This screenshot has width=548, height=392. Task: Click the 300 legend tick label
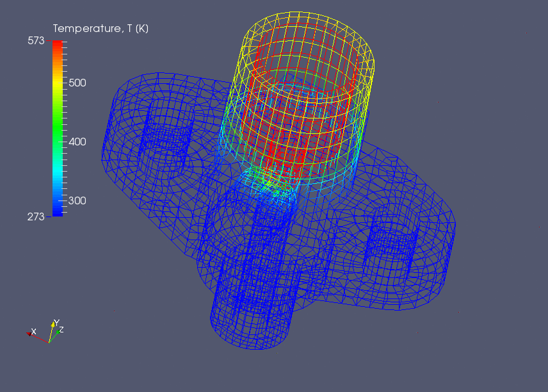(x=77, y=200)
